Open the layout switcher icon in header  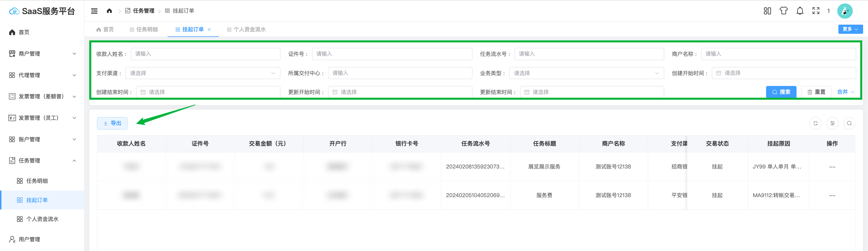point(767,11)
